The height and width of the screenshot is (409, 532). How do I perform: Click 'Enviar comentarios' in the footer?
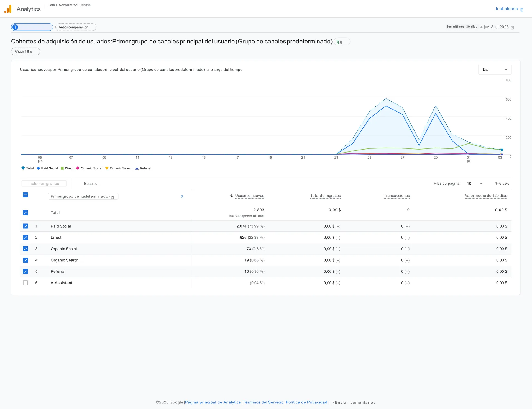355,403
